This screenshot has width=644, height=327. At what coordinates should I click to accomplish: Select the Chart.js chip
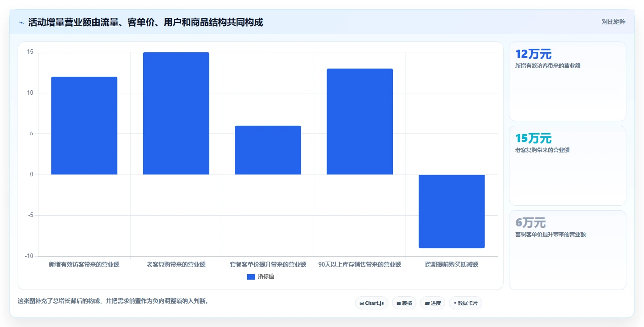(x=372, y=303)
